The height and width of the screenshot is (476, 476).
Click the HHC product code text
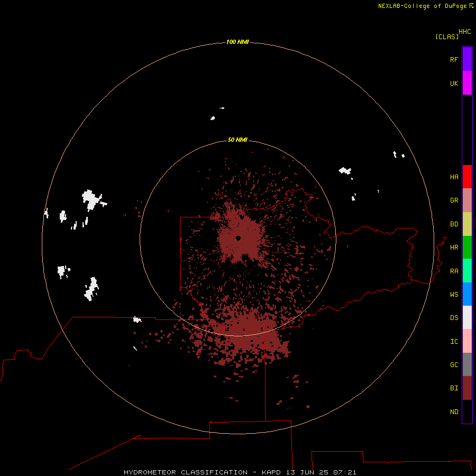pos(464,32)
